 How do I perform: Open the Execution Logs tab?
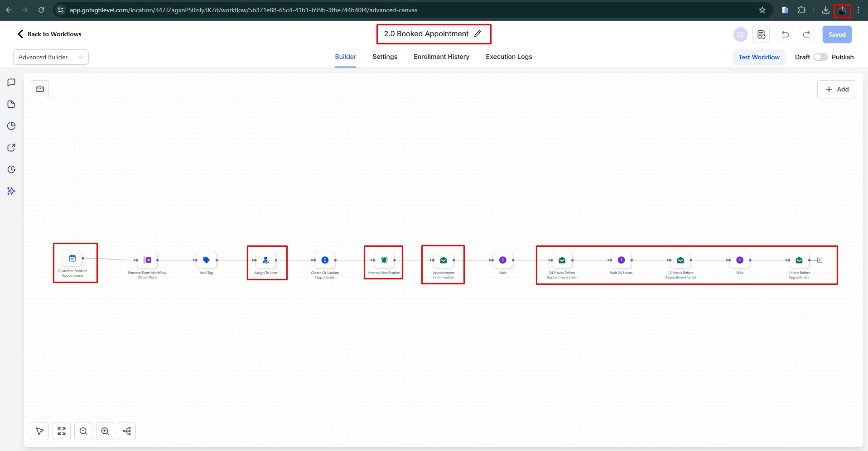[509, 57]
